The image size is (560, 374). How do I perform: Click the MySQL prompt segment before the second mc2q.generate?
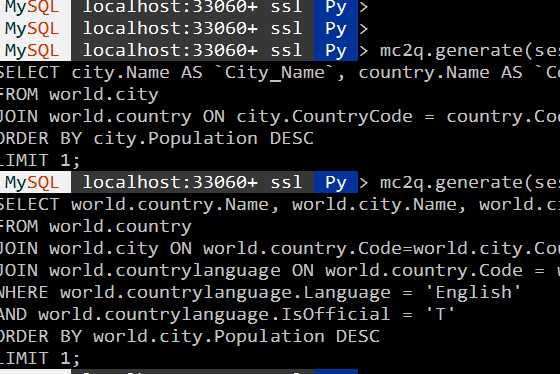pyautogui.click(x=35, y=183)
